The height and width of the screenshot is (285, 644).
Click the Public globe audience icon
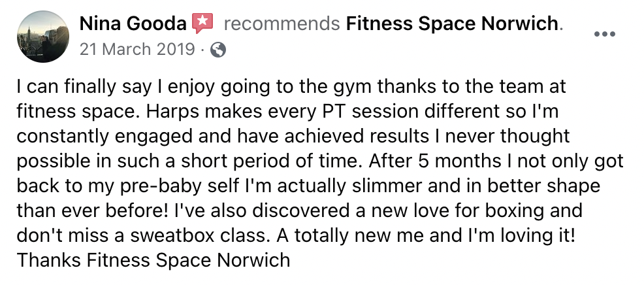218,50
